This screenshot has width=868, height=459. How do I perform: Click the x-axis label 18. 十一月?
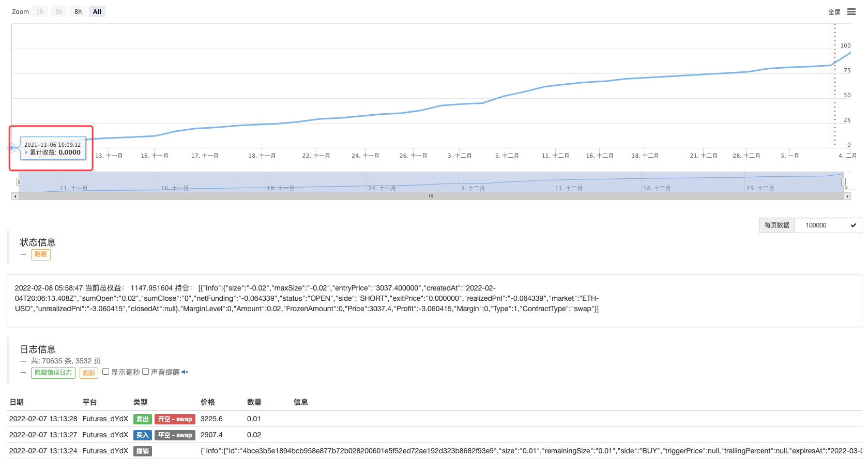[x=262, y=156]
